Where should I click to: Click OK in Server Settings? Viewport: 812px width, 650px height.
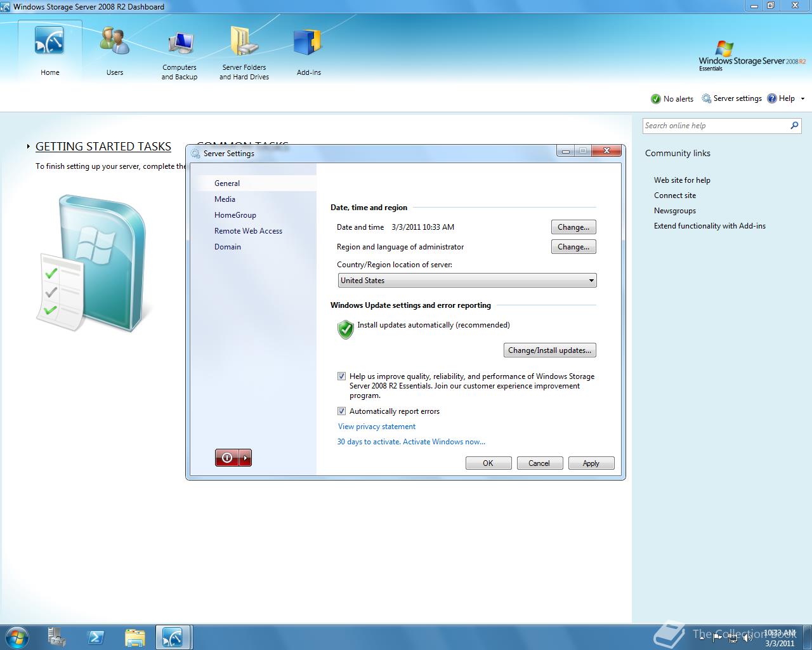point(488,463)
